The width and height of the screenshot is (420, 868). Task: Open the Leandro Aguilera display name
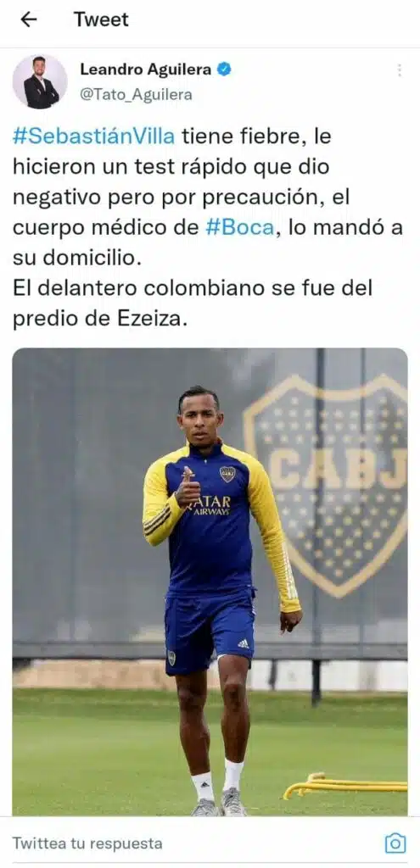146,70
